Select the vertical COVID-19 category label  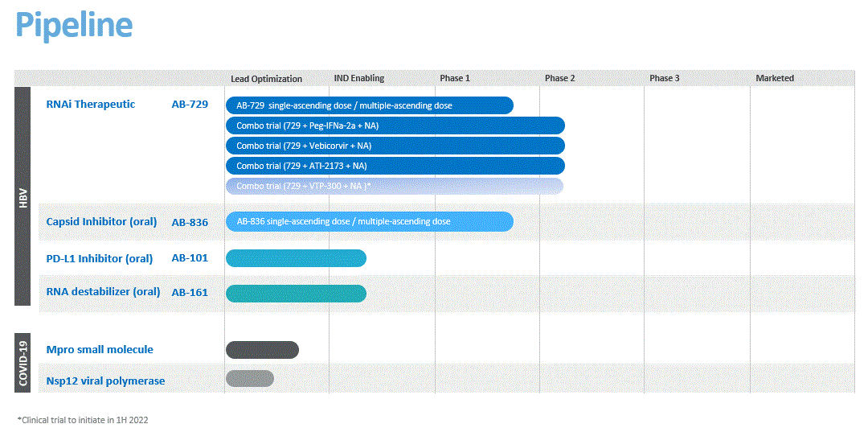(x=23, y=364)
